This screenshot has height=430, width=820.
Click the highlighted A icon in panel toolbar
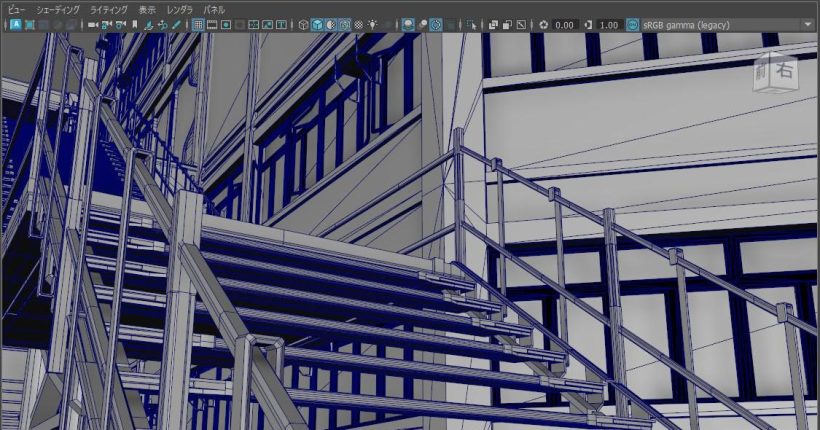16,25
